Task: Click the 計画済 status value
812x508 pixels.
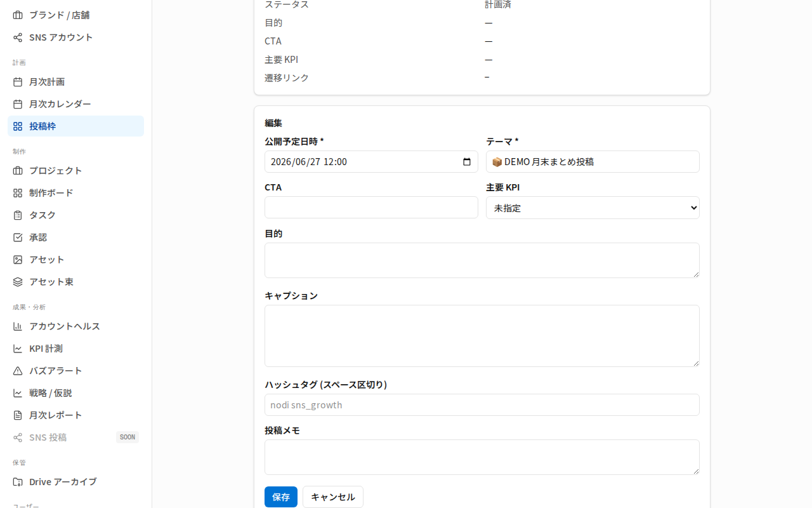Action: coord(498,4)
